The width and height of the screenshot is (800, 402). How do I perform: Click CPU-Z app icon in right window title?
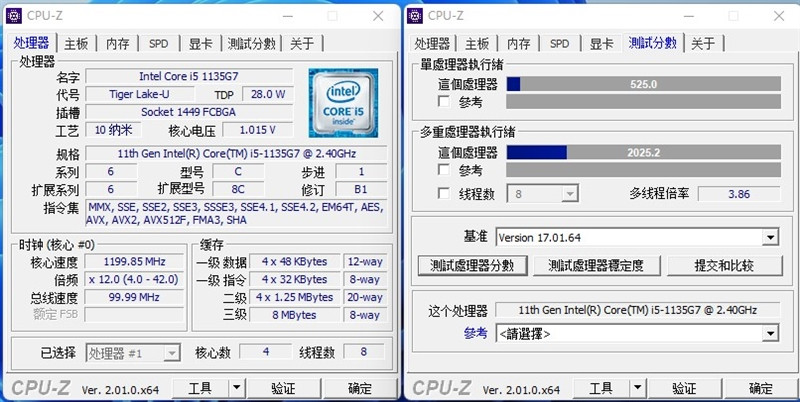coord(415,16)
